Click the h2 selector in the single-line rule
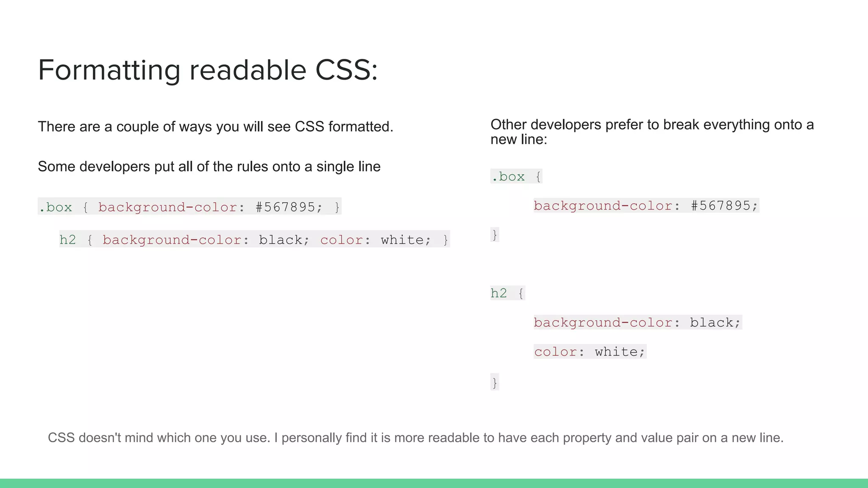The width and height of the screenshot is (868, 488). tap(67, 240)
